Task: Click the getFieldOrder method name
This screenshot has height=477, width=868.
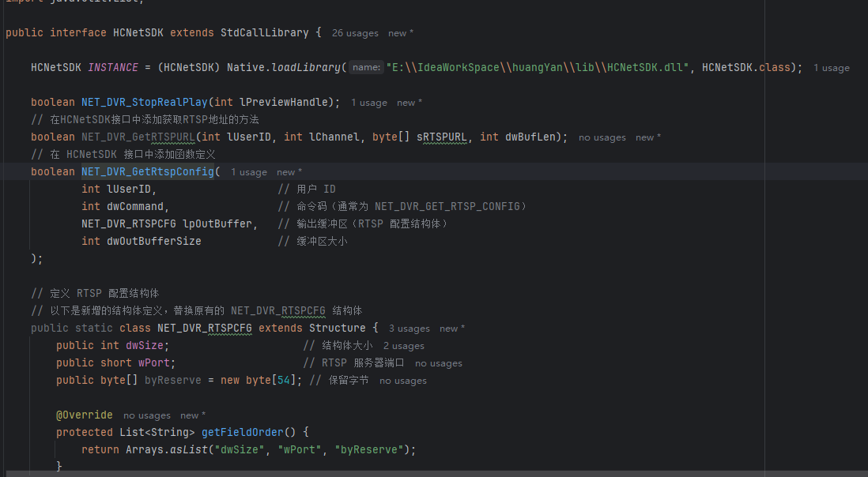Action: [x=243, y=432]
